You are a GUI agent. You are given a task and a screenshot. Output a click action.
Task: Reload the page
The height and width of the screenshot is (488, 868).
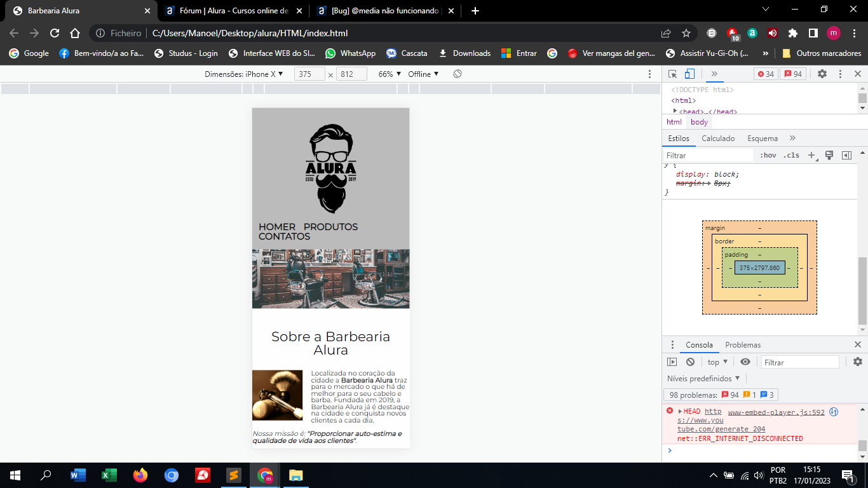[x=55, y=33]
